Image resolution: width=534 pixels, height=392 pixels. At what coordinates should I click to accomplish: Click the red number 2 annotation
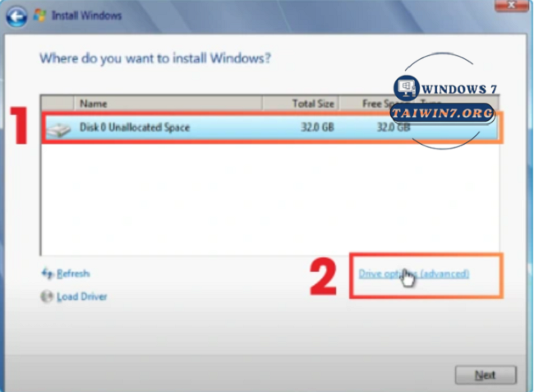(323, 277)
